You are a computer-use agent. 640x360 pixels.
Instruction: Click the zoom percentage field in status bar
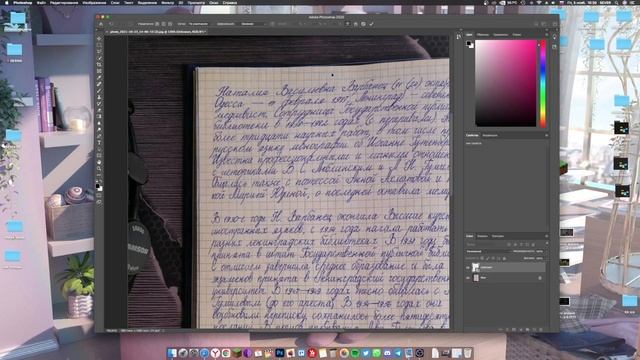coord(111,331)
